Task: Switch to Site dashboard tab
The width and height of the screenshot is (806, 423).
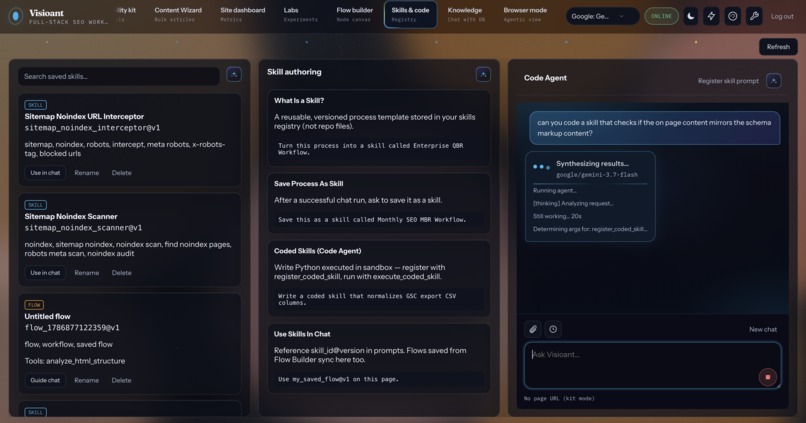Action: click(x=243, y=14)
